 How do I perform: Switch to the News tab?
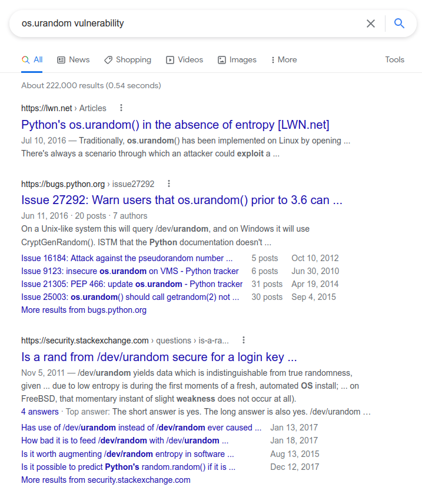74,60
